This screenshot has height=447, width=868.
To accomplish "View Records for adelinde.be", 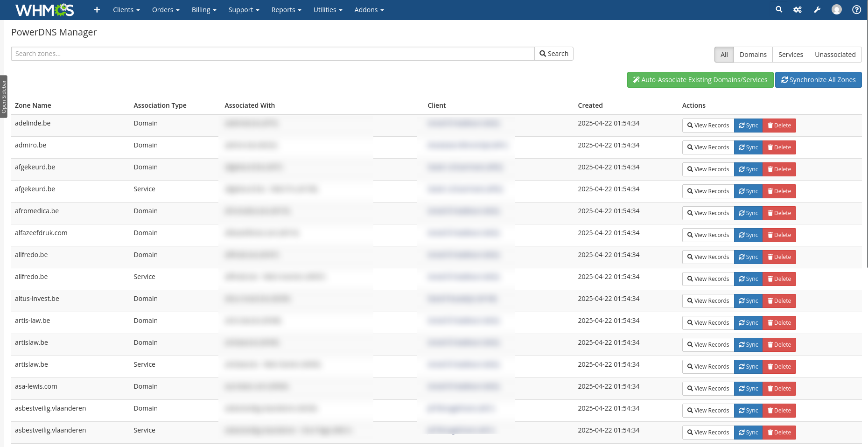I will [x=708, y=126].
